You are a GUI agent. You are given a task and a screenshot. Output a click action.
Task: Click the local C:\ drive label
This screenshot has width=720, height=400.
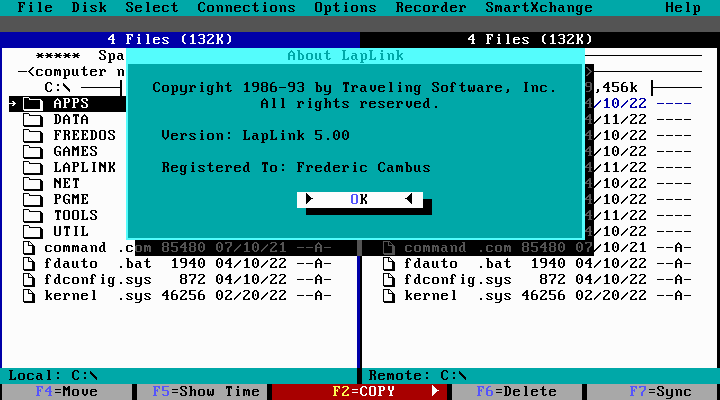click(57, 88)
